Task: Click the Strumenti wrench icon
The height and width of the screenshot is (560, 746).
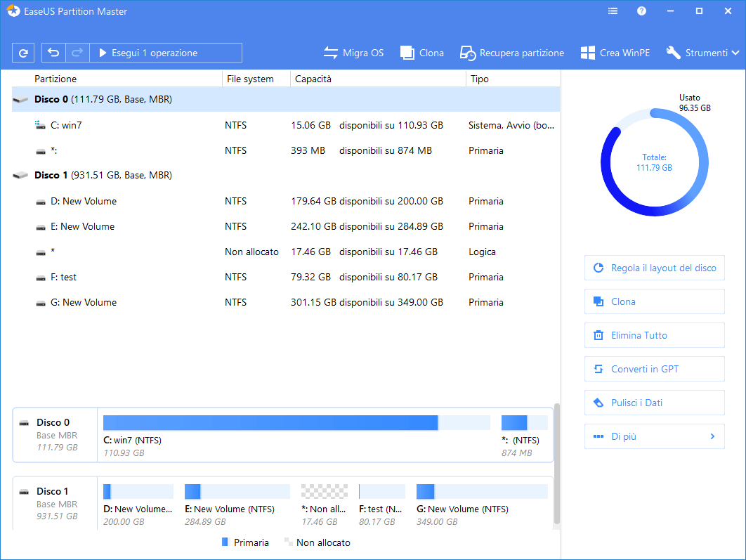Action: click(x=673, y=53)
